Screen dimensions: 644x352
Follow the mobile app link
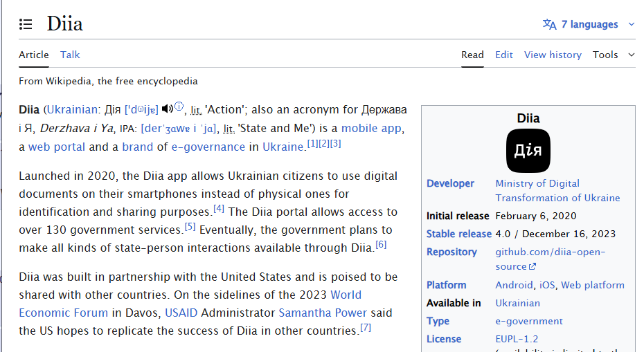tap(371, 129)
